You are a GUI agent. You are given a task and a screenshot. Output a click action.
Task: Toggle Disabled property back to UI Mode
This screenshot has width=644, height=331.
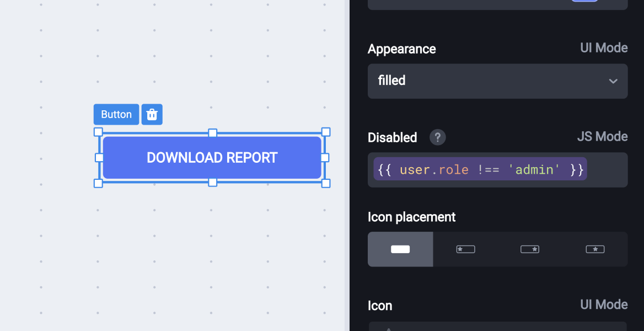point(602,136)
